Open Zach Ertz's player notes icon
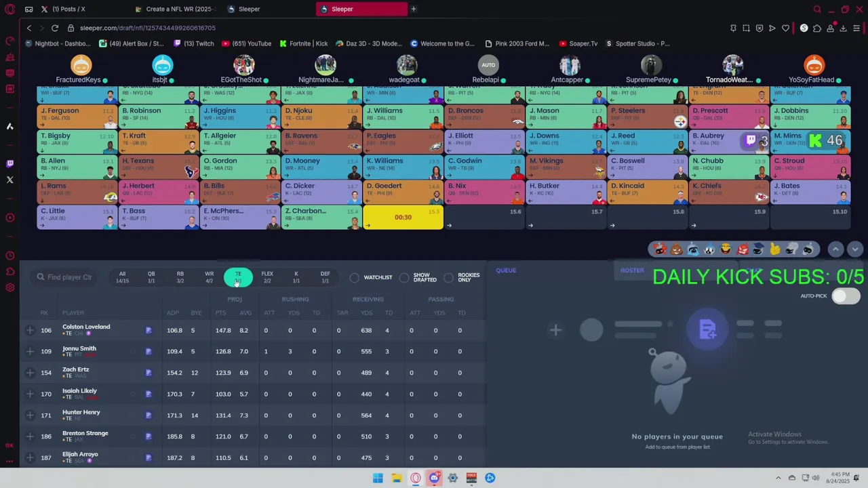 pos(149,373)
